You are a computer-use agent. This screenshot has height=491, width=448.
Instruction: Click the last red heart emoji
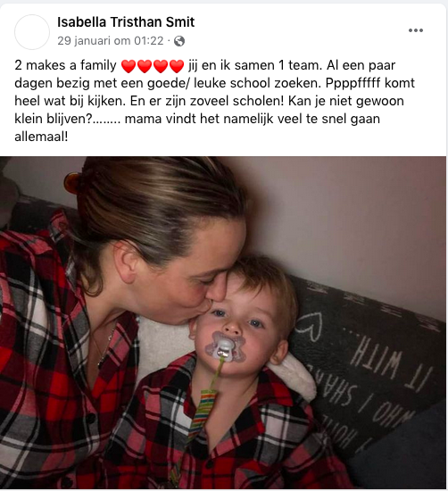click(x=177, y=66)
